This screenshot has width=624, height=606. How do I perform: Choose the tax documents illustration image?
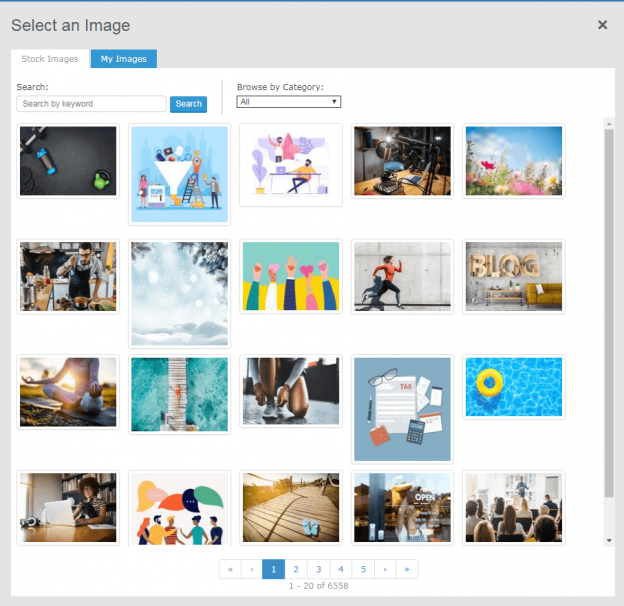coord(402,408)
